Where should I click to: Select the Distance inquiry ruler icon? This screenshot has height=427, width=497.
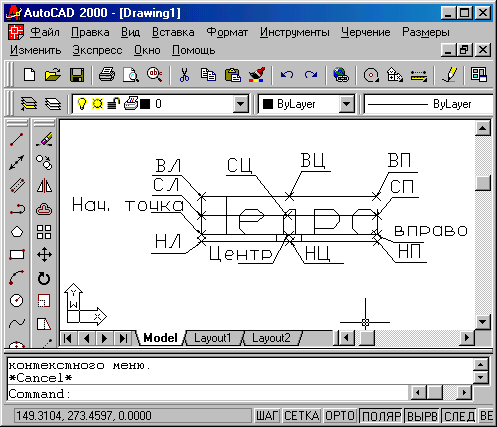tap(419, 75)
